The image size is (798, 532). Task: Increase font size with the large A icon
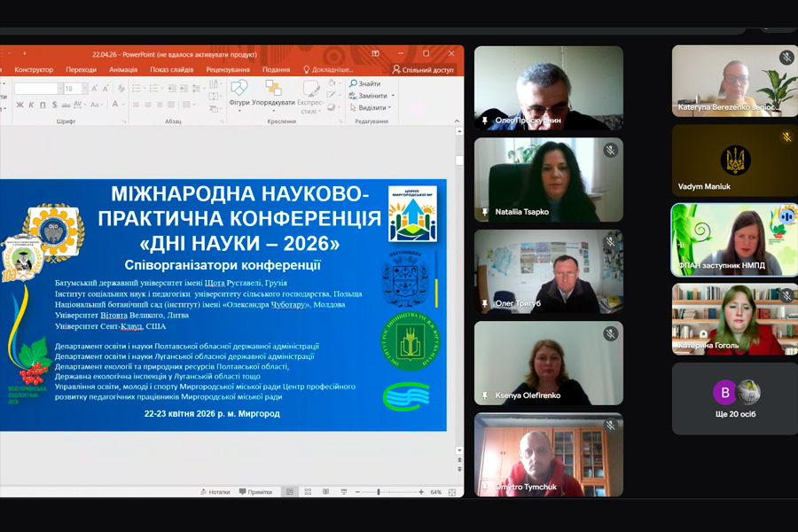point(94,89)
